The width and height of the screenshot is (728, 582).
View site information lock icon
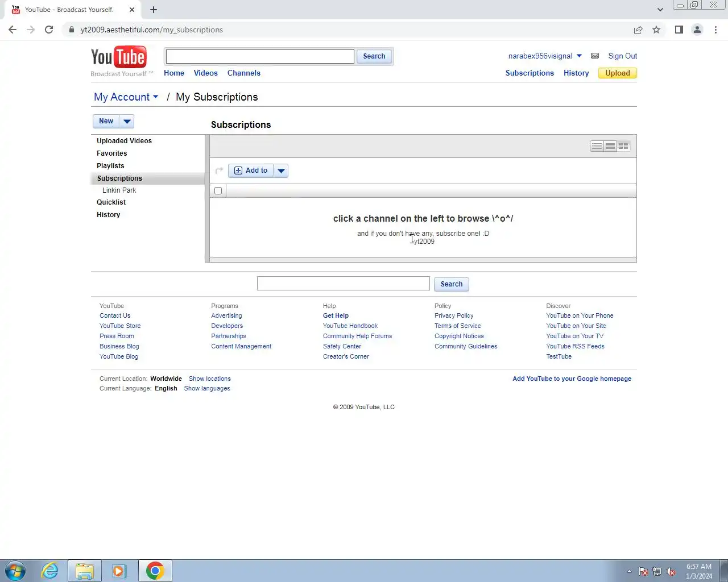click(71, 30)
